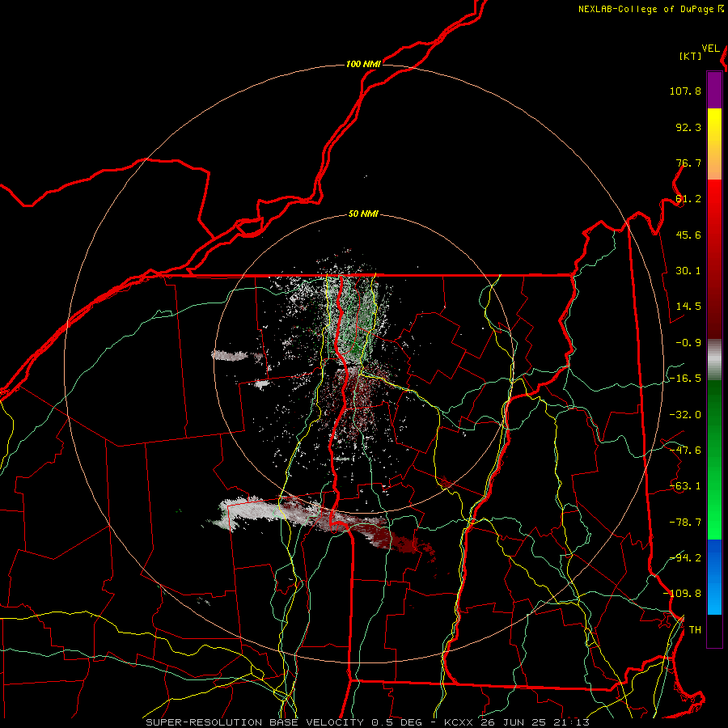Click the 30.1 scale value
The height and width of the screenshot is (728, 728).
click(688, 271)
